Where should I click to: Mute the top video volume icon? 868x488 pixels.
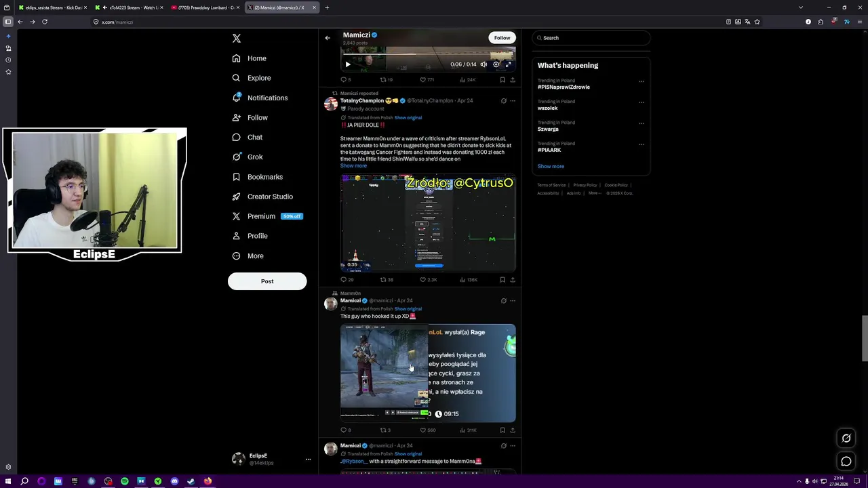[484, 64]
